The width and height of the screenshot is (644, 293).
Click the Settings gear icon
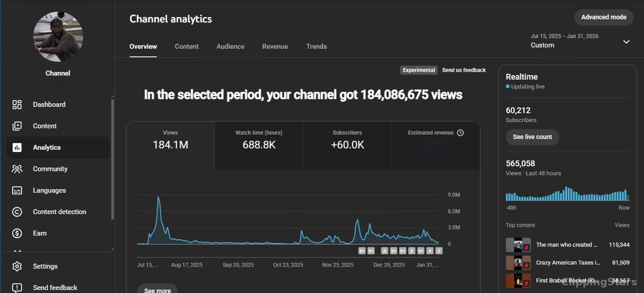coord(17,266)
